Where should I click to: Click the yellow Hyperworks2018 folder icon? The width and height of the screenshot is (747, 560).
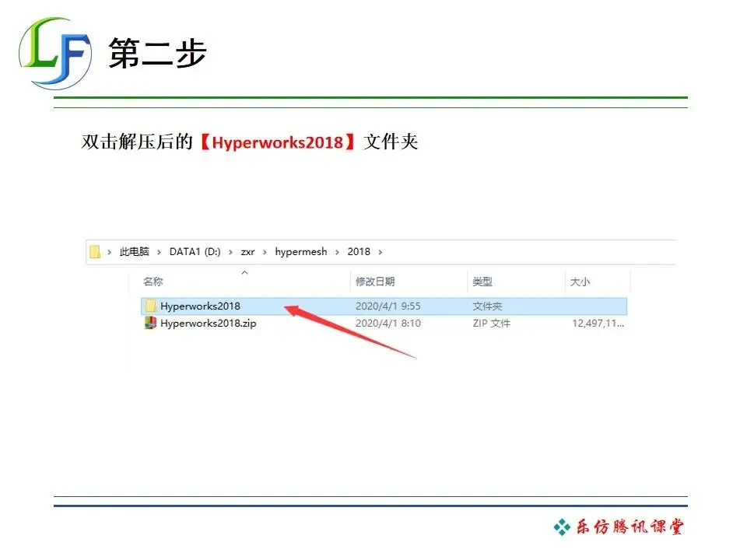click(151, 306)
